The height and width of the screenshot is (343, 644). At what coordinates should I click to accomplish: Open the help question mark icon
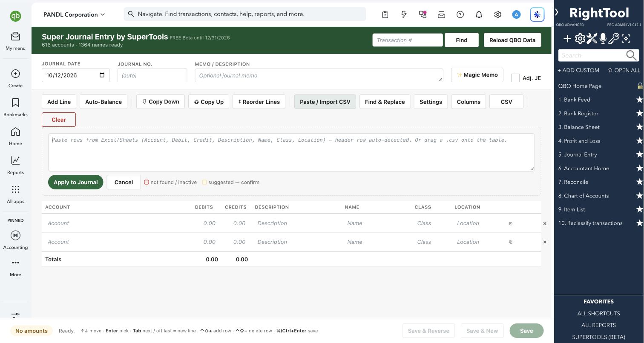pos(460,14)
